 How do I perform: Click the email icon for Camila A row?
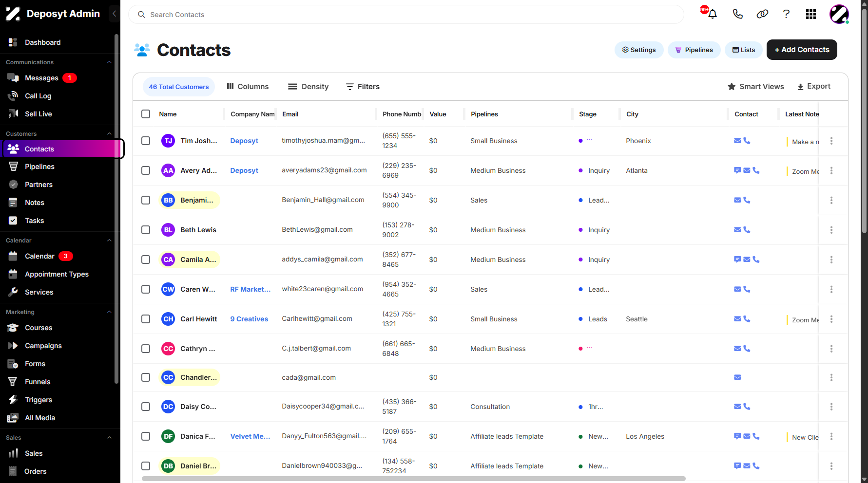(747, 260)
